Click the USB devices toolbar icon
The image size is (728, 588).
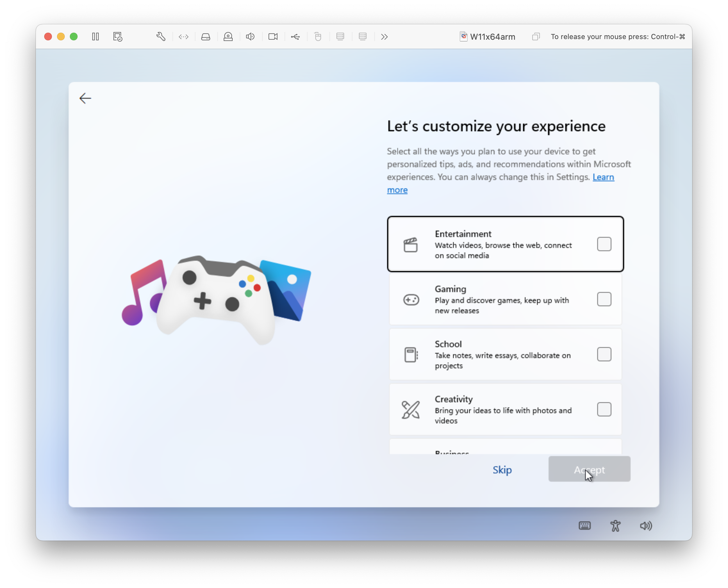295,37
